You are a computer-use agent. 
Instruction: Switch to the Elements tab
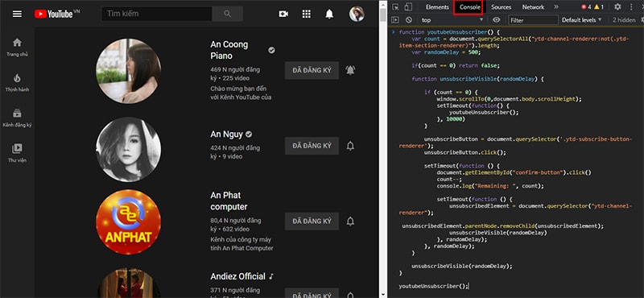437,7
